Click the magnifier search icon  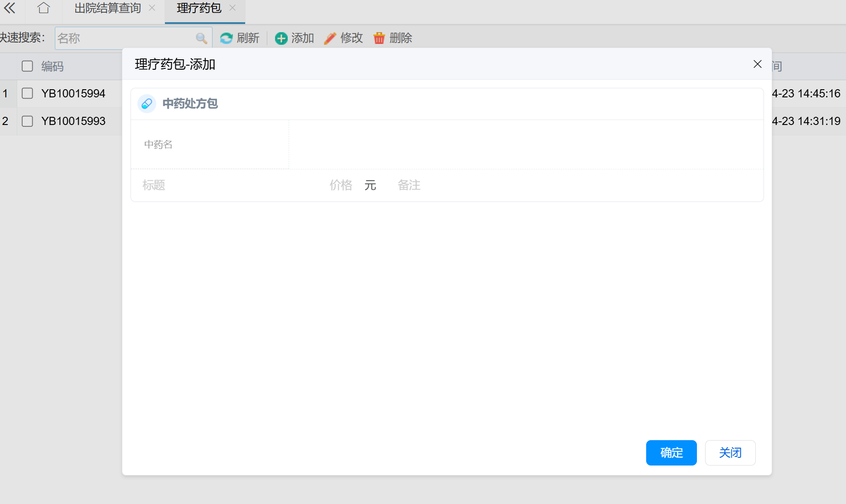[201, 38]
